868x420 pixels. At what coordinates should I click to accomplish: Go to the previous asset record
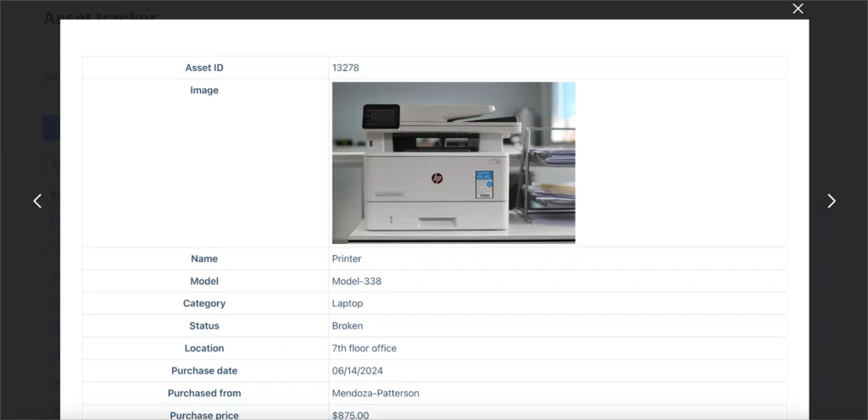click(37, 202)
